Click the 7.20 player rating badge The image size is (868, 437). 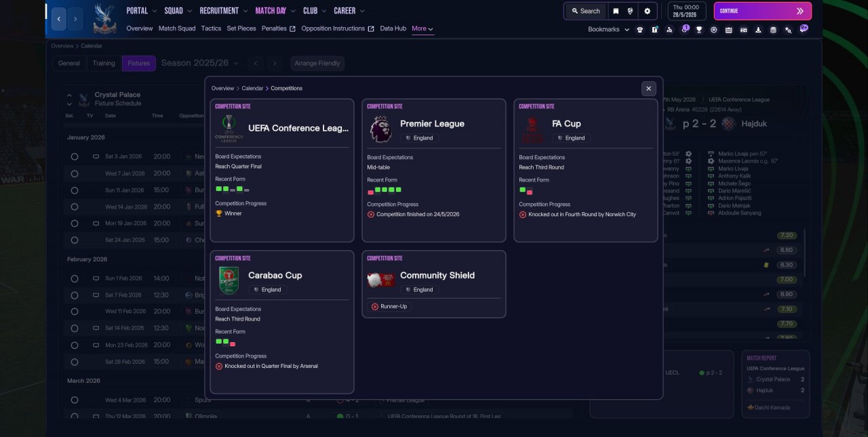(787, 235)
